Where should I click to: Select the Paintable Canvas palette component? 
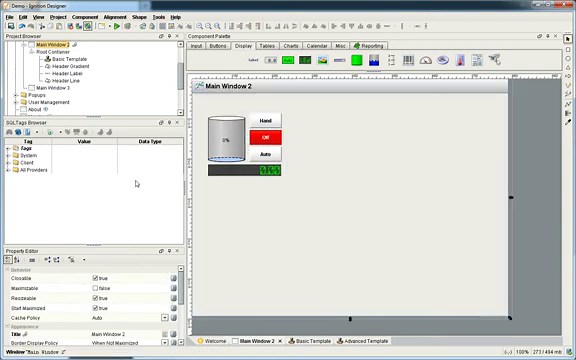tap(494, 59)
